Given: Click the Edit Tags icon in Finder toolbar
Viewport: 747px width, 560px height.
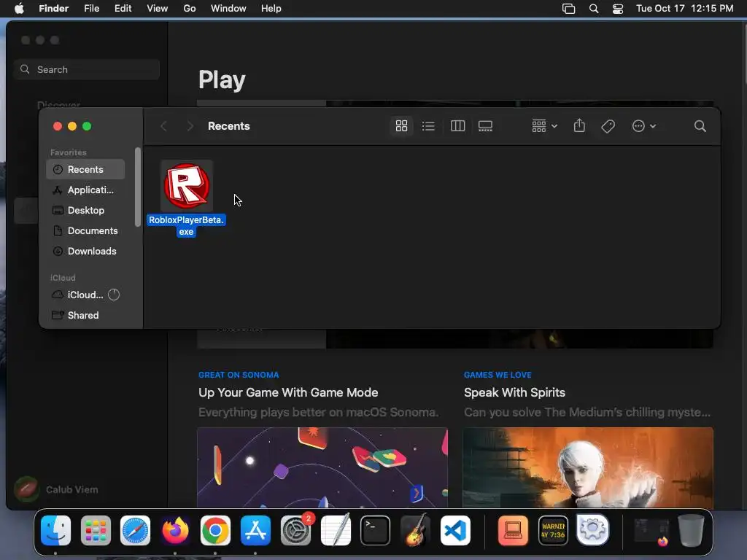Looking at the screenshot, I should (608, 125).
